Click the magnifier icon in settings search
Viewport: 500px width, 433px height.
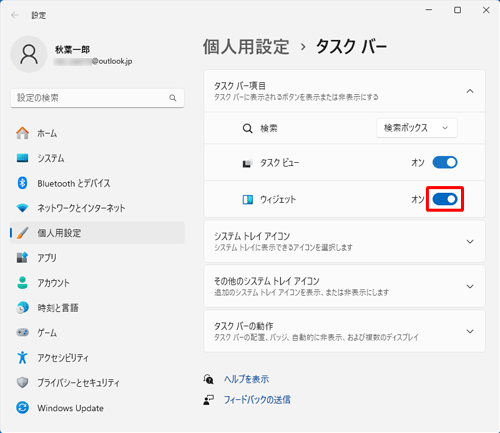tap(173, 98)
